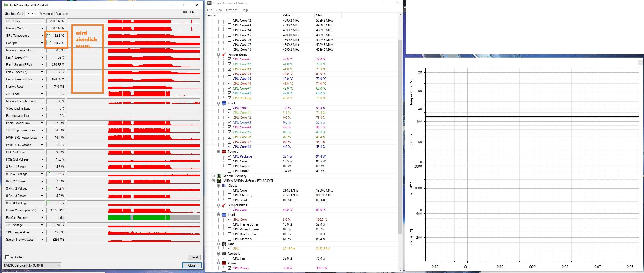
Task: Open Board Power Draw sensor dropdown
Action: click(42, 123)
